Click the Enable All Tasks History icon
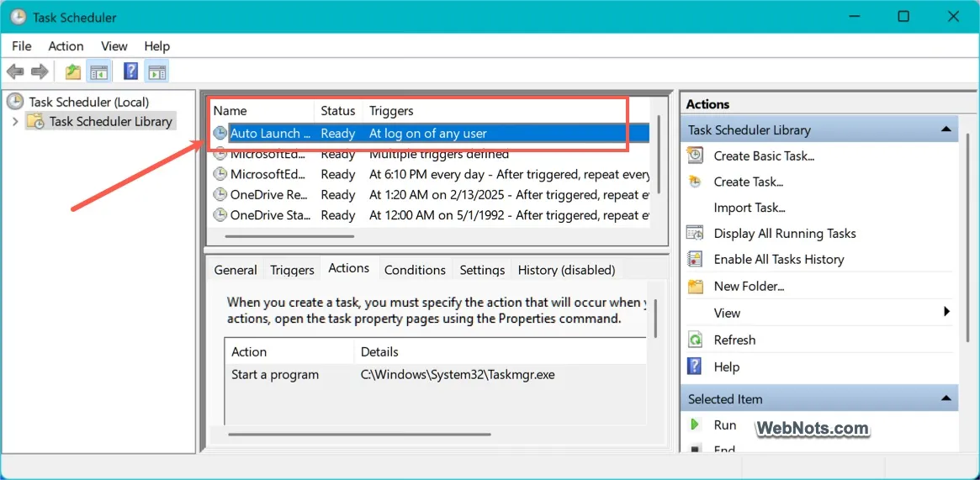 [695, 259]
